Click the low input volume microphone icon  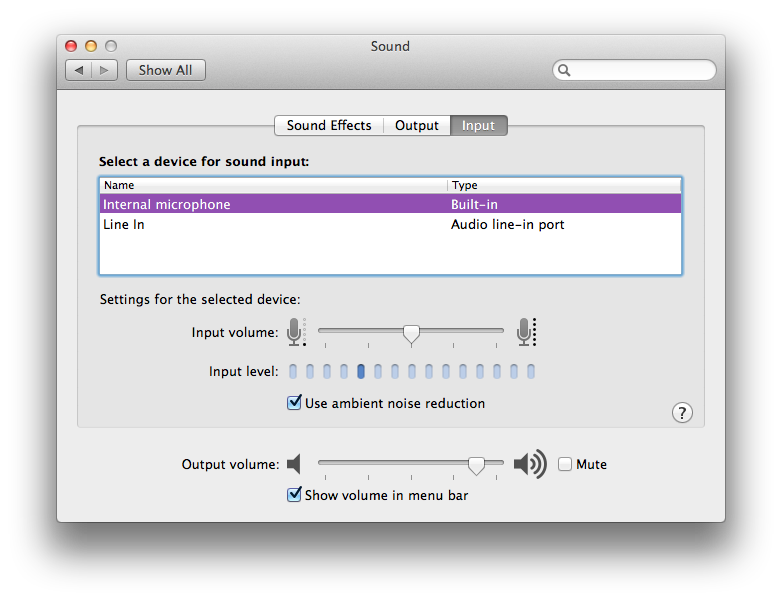pos(296,332)
